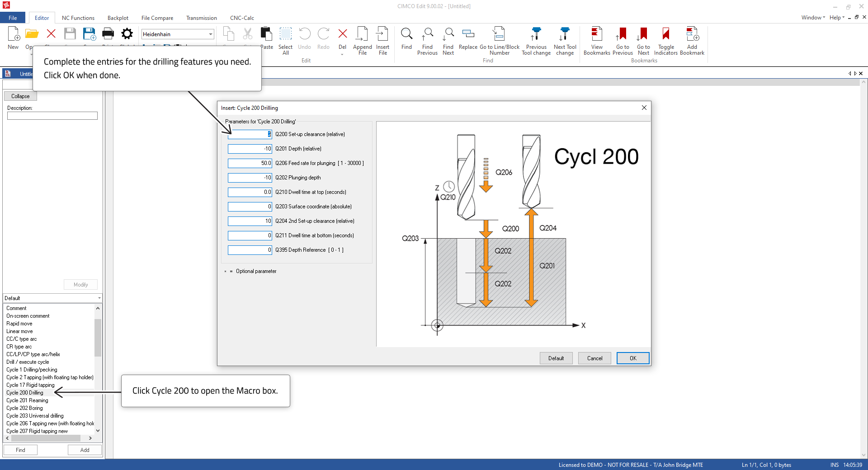868x470 pixels.
Task: Select Cycle 203 Universal drilling in list
Action: pos(35,416)
